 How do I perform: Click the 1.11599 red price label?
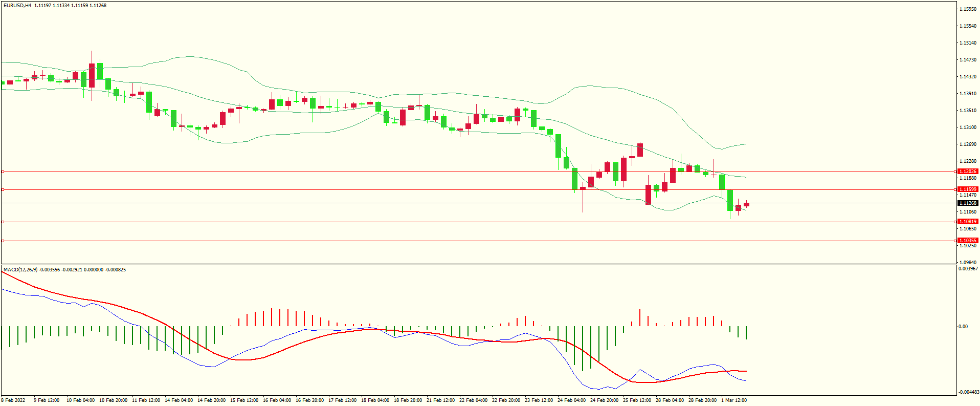968,189
